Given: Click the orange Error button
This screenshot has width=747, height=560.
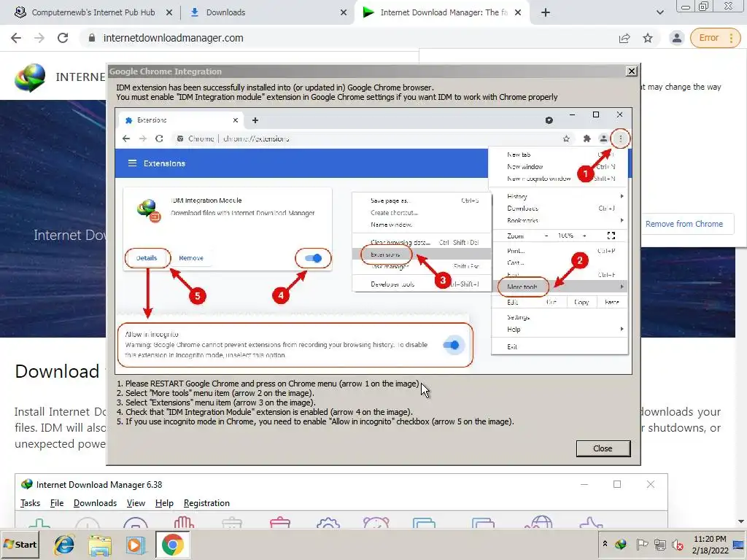Looking at the screenshot, I should coord(708,38).
